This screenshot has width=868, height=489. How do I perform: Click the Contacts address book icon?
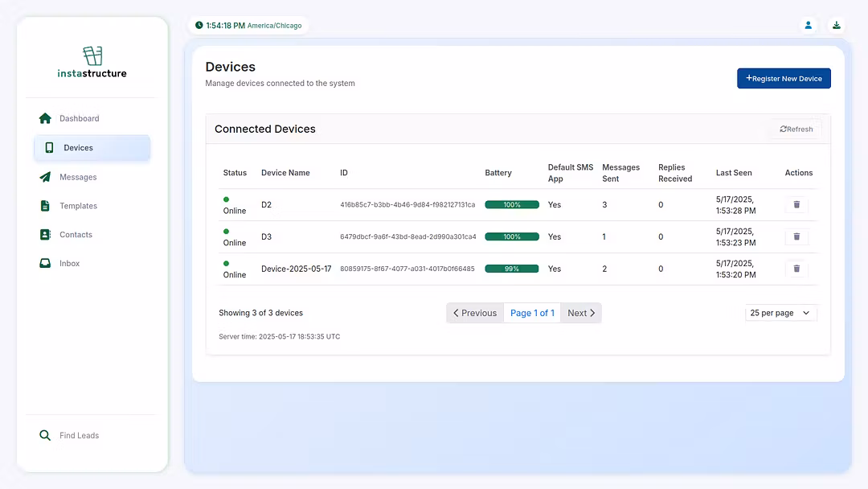click(x=45, y=235)
